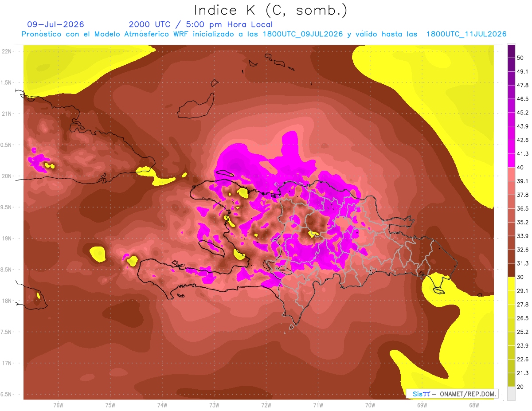Click colorbar label 33.9

click(523, 236)
